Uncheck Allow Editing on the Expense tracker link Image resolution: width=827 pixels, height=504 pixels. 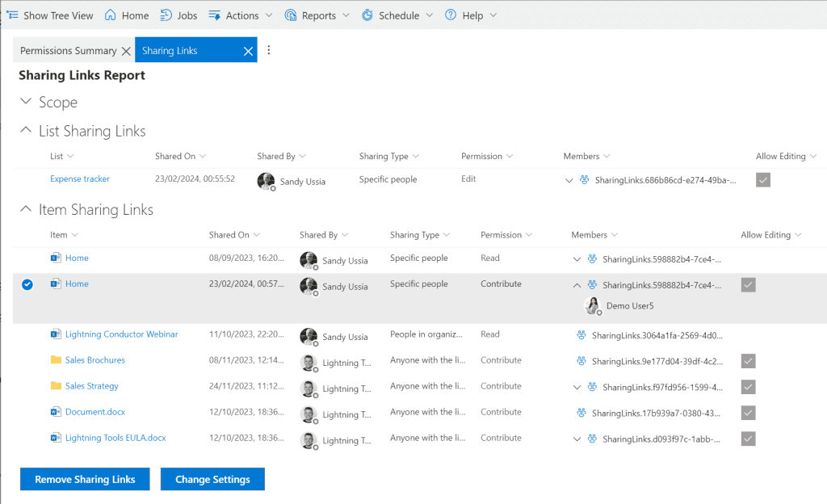pos(762,180)
